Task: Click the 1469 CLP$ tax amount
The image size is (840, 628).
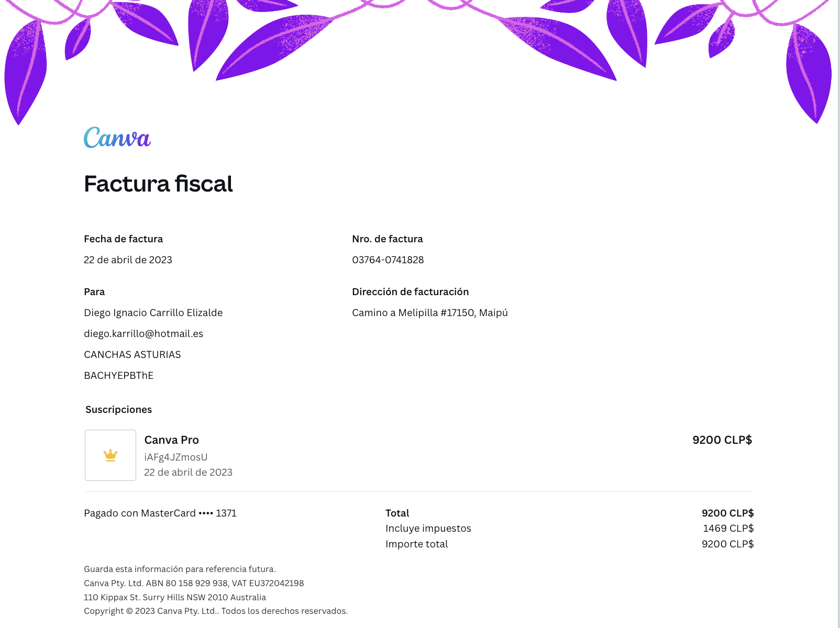Action: pos(728,529)
